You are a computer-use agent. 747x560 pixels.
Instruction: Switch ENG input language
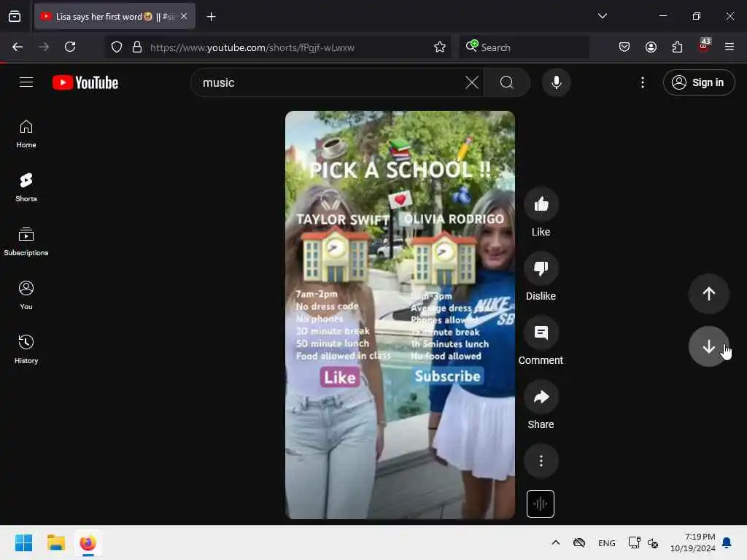(x=606, y=542)
